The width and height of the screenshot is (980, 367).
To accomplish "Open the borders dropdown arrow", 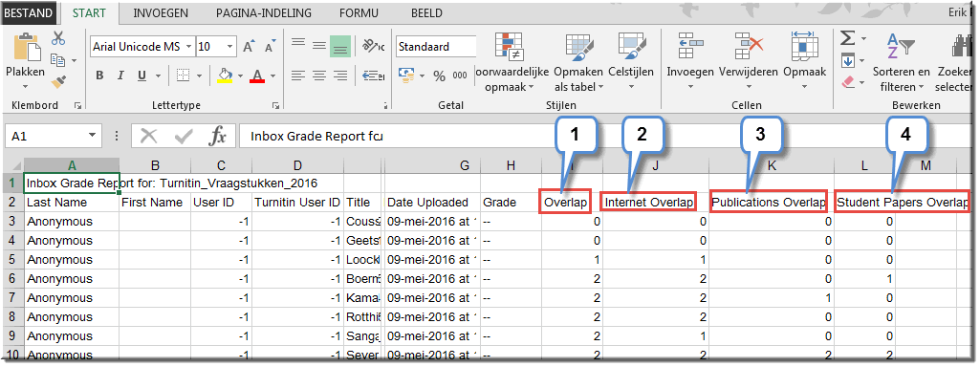I will 200,76.
